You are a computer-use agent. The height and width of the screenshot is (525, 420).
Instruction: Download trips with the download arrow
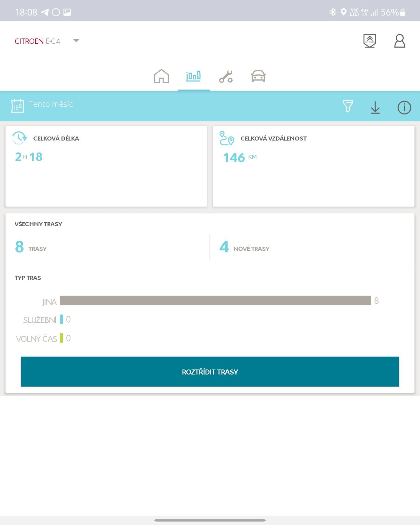[x=375, y=107]
